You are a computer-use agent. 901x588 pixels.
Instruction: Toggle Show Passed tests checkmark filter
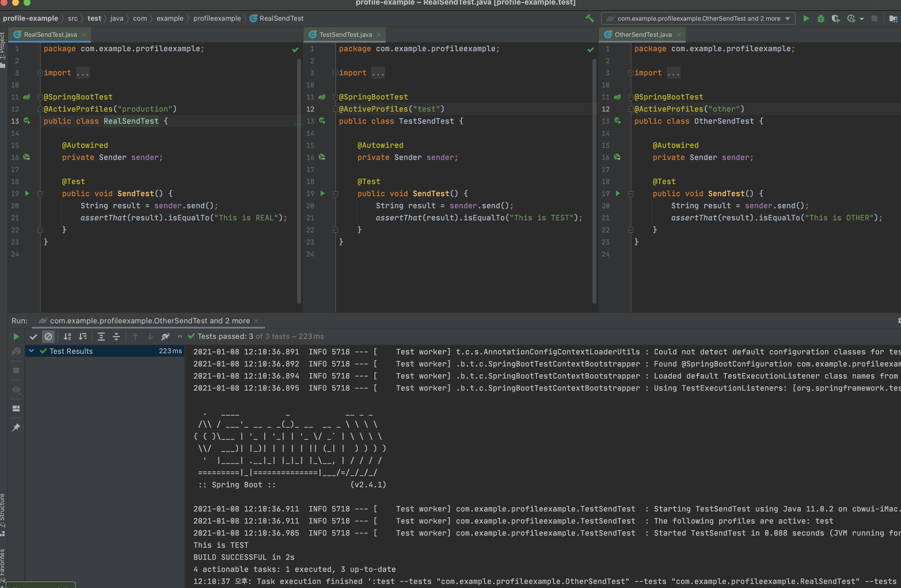(x=33, y=336)
